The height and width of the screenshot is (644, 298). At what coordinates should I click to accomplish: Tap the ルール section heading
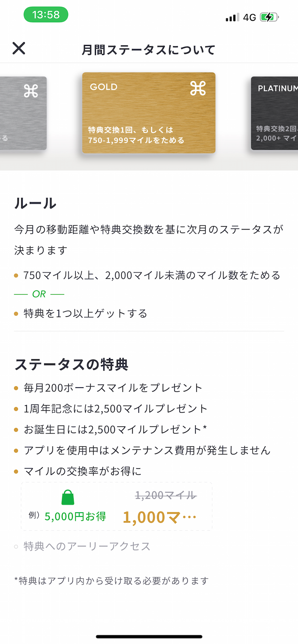pos(35,203)
